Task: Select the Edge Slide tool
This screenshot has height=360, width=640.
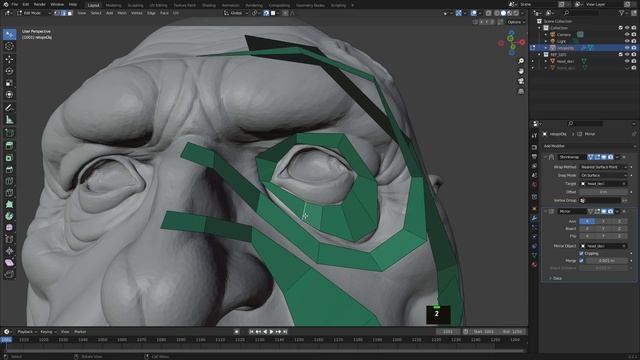Action: (x=9, y=239)
